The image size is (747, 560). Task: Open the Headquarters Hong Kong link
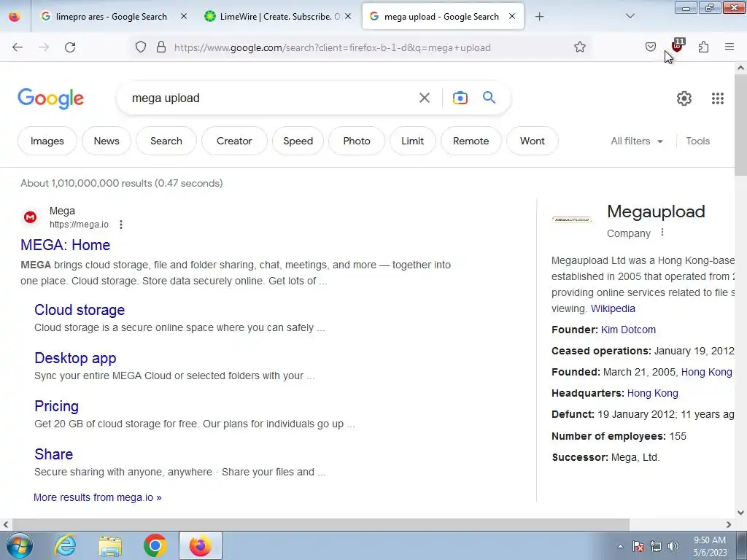tap(653, 393)
